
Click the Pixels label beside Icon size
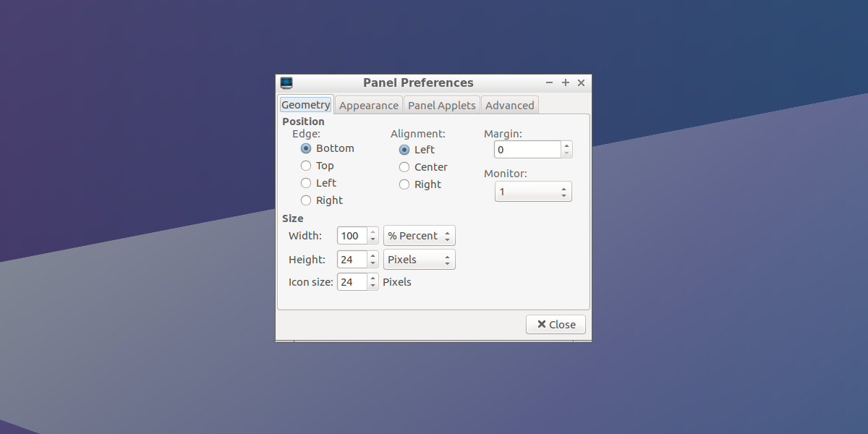(x=397, y=282)
